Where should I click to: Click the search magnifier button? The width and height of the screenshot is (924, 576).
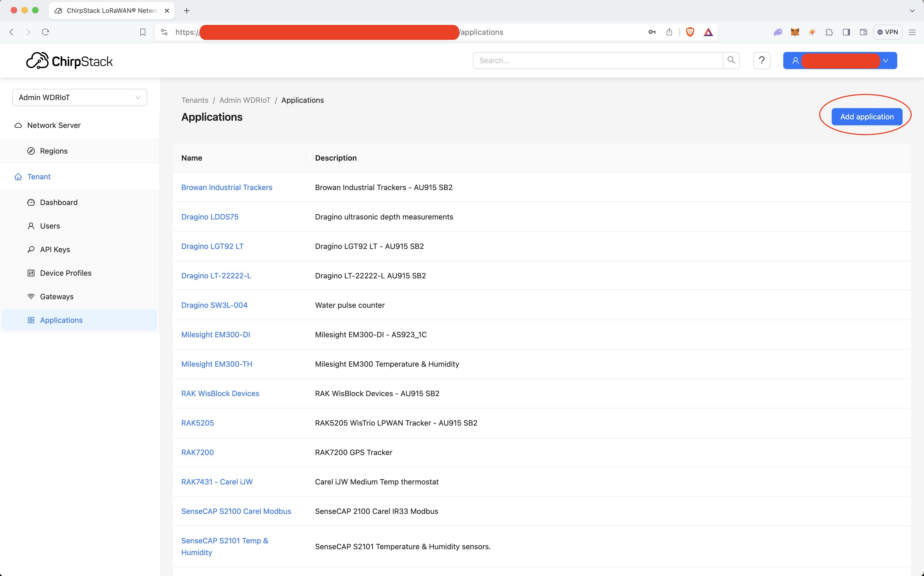(x=731, y=60)
